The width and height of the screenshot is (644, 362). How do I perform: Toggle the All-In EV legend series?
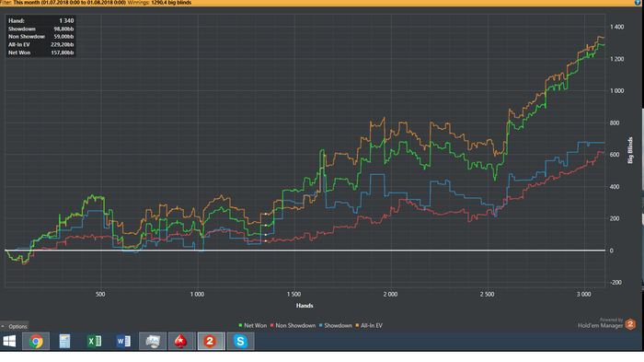pos(369,325)
